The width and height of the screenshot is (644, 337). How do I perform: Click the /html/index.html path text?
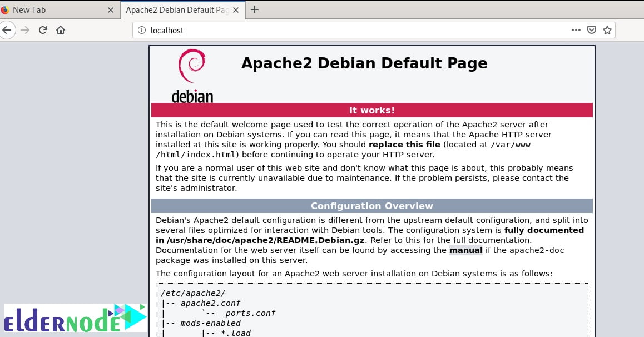coord(197,155)
